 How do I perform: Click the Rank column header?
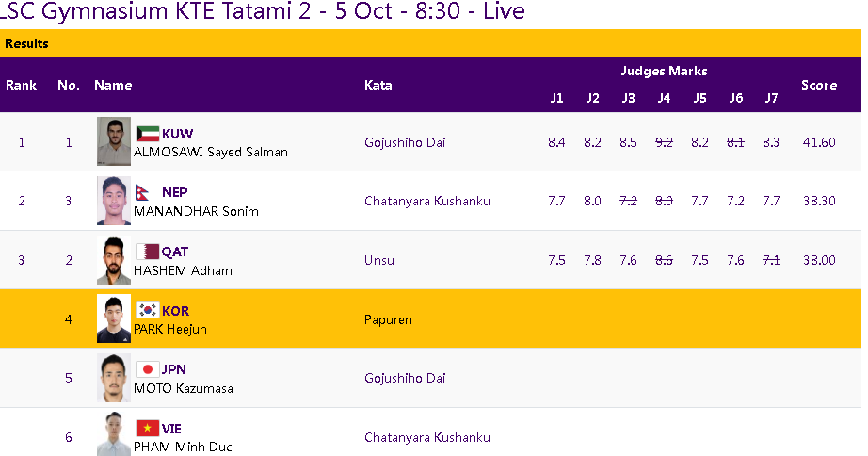[x=22, y=85]
